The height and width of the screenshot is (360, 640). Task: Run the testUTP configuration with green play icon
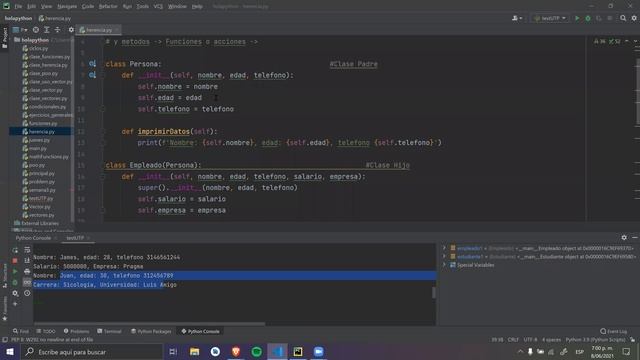coord(577,18)
